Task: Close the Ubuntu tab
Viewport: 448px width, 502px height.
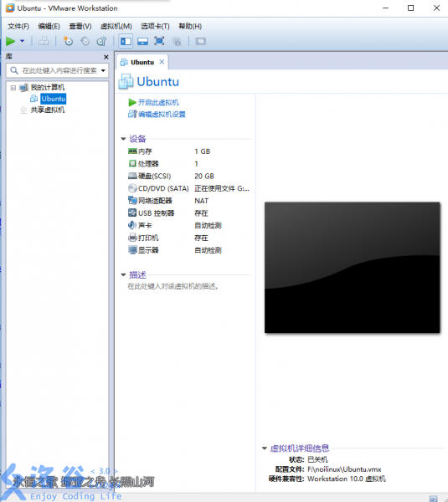Action: [162, 62]
